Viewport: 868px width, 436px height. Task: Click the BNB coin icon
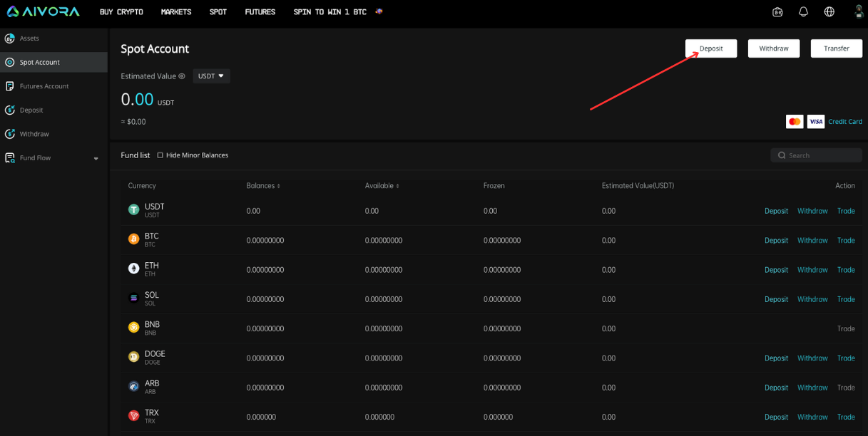click(x=133, y=328)
